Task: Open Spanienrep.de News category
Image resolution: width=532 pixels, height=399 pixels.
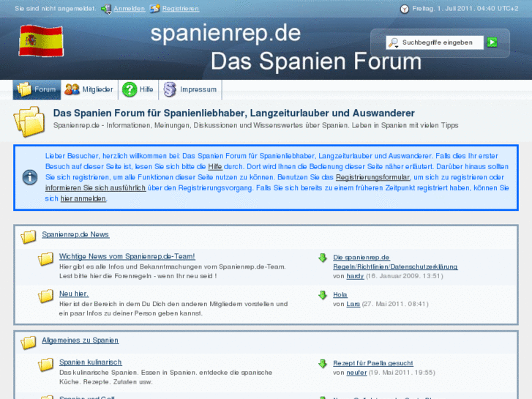Action: tap(75, 235)
